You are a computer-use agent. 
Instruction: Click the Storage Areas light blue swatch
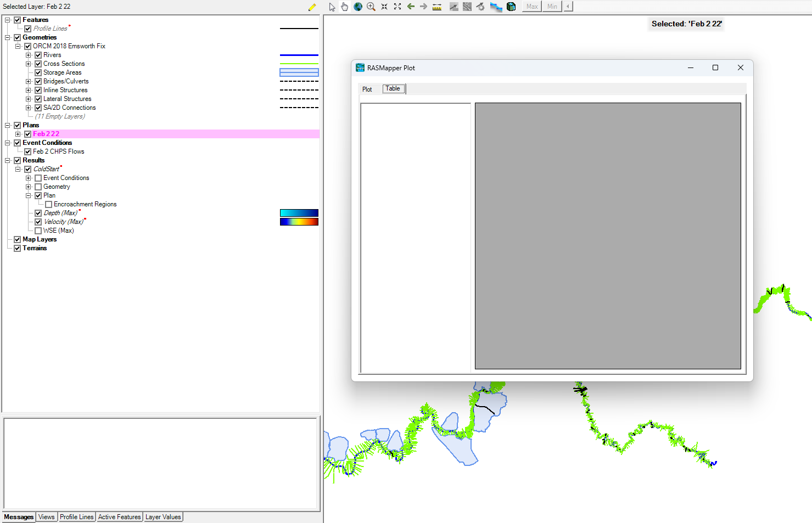[x=299, y=72]
